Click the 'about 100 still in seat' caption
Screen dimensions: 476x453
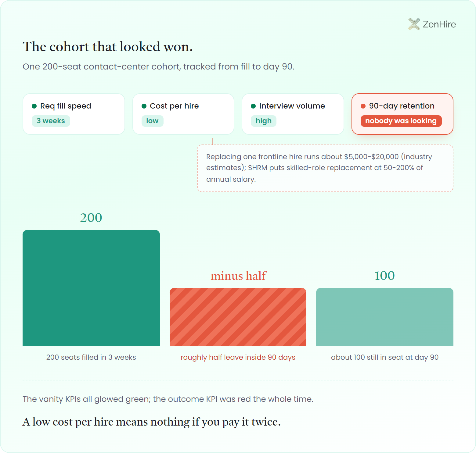point(385,357)
